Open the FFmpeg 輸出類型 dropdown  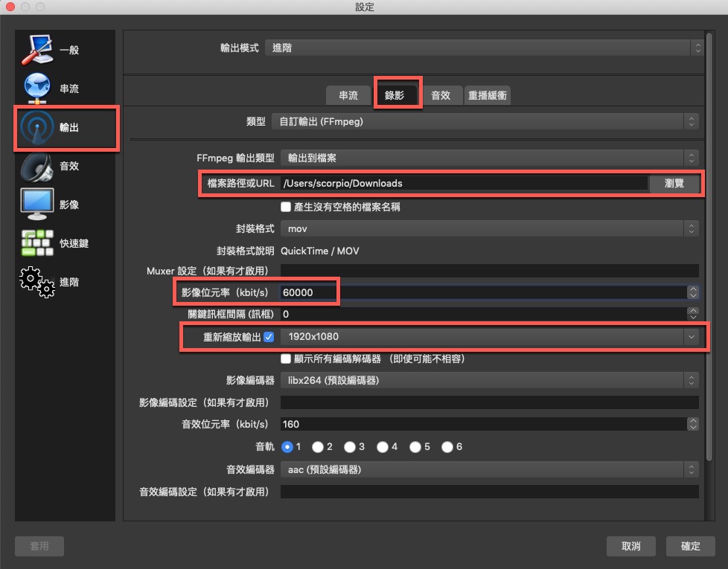(x=489, y=158)
